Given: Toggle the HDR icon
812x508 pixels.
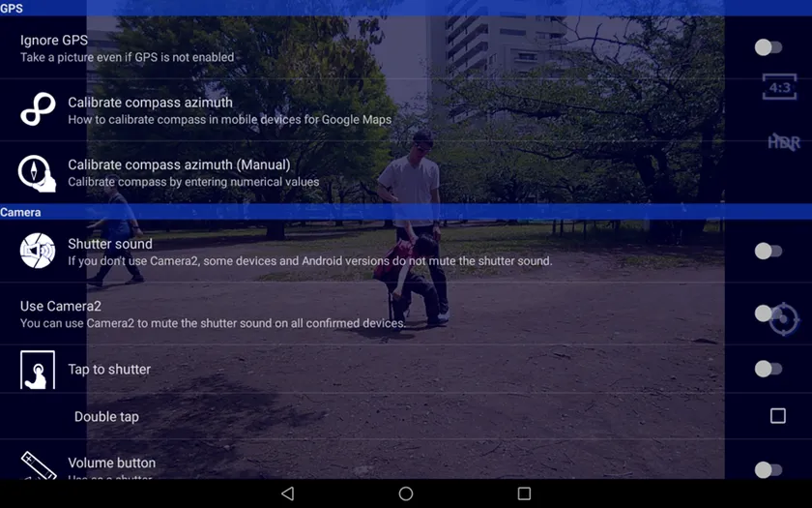Looking at the screenshot, I should point(784,142).
